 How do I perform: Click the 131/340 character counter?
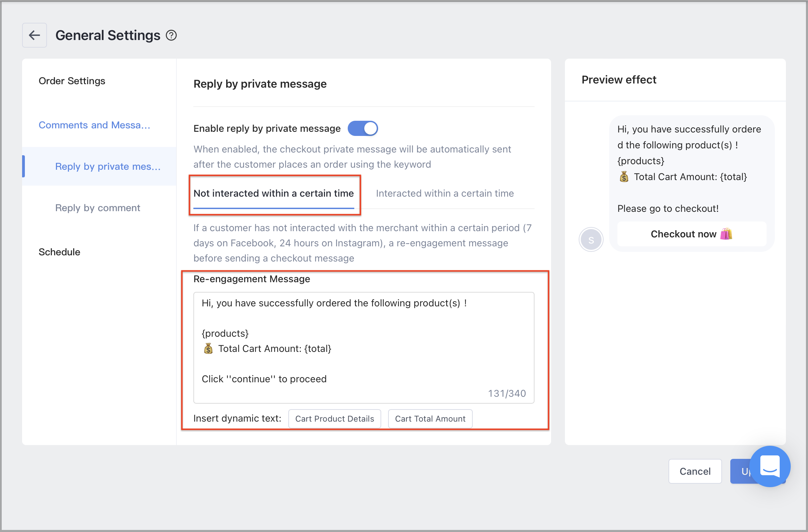click(507, 393)
